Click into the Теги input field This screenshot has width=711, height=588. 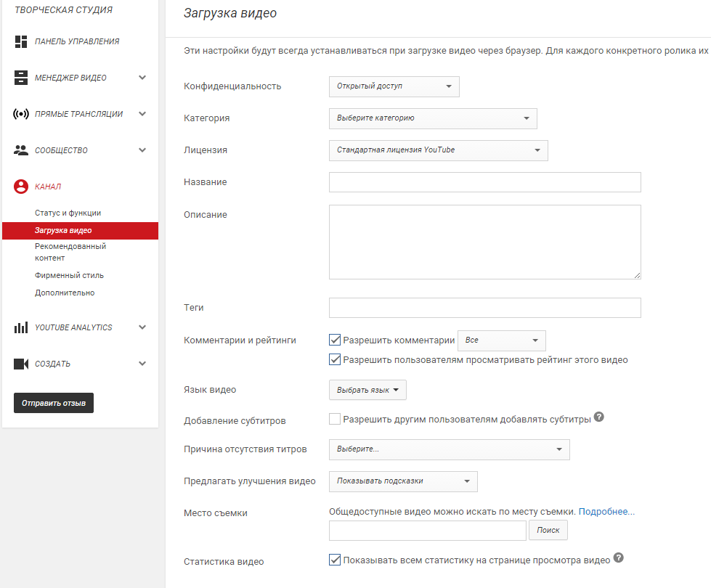(484, 308)
